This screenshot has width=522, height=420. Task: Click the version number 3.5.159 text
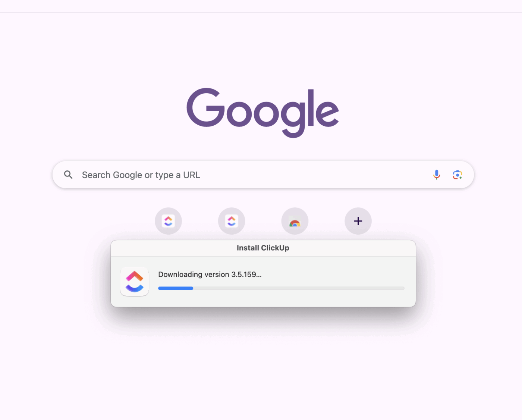coord(244,275)
